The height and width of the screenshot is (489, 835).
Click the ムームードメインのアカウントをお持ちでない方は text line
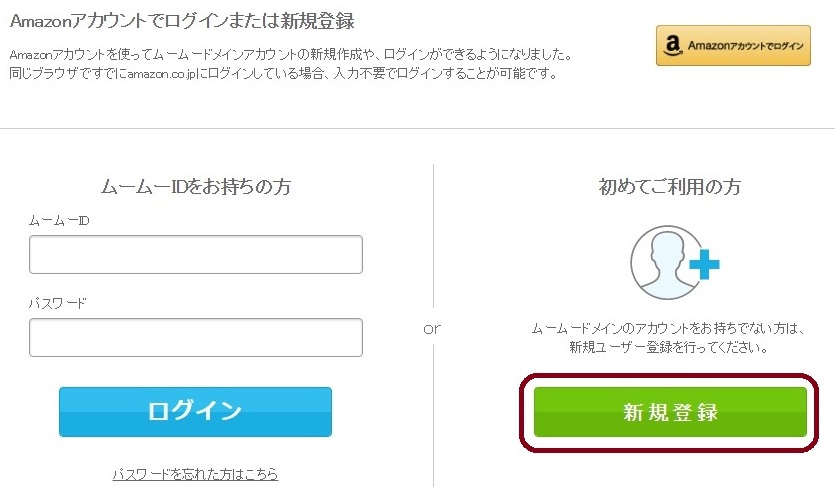[x=669, y=328]
